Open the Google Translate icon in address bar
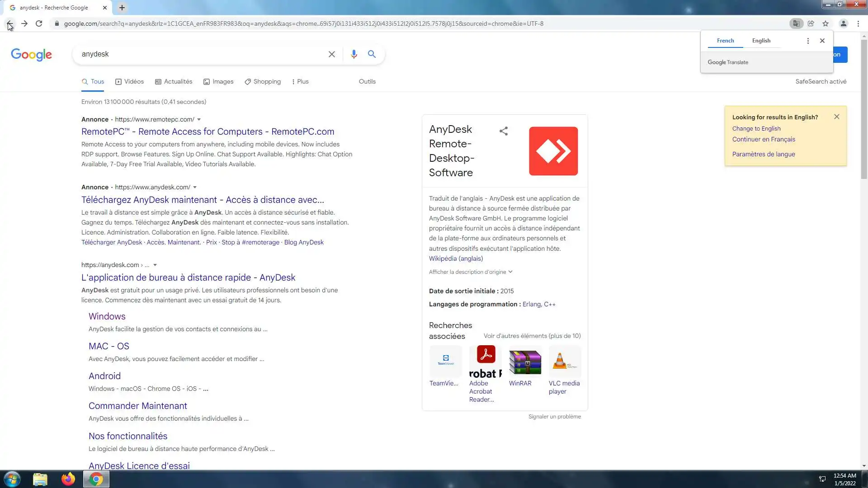 click(x=796, y=23)
